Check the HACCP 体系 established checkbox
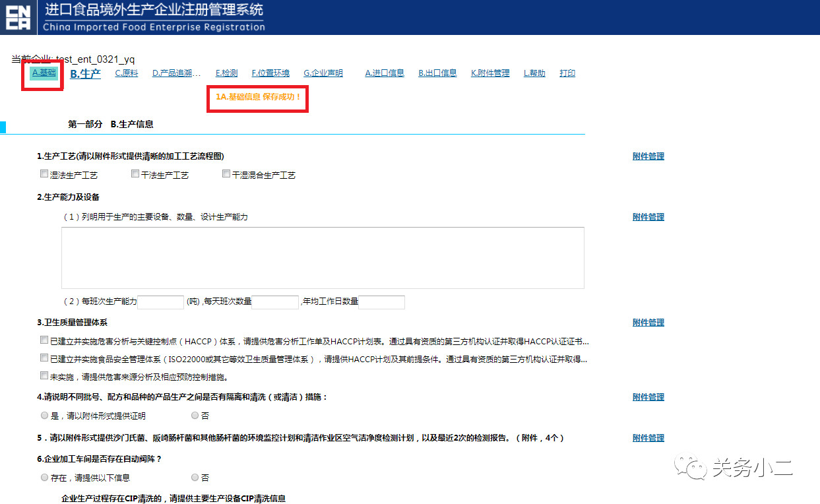Viewport: 820px width, 504px height. tap(44, 340)
